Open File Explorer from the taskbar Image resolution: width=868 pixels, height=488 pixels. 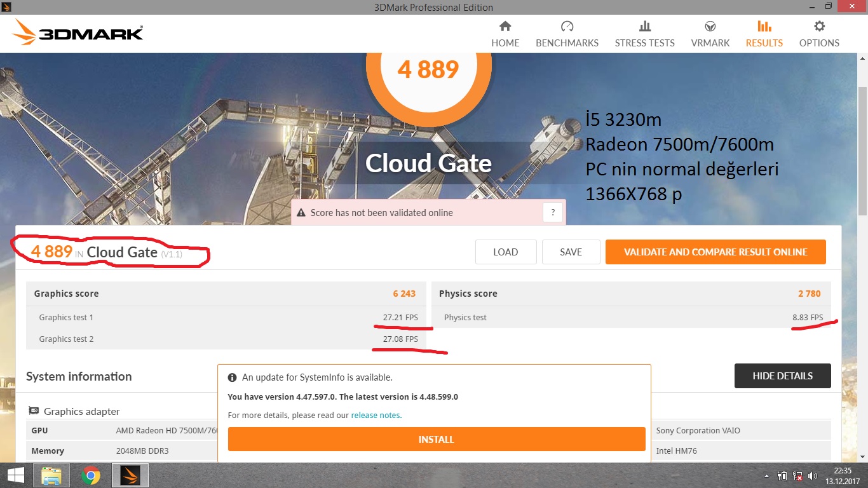(51, 475)
